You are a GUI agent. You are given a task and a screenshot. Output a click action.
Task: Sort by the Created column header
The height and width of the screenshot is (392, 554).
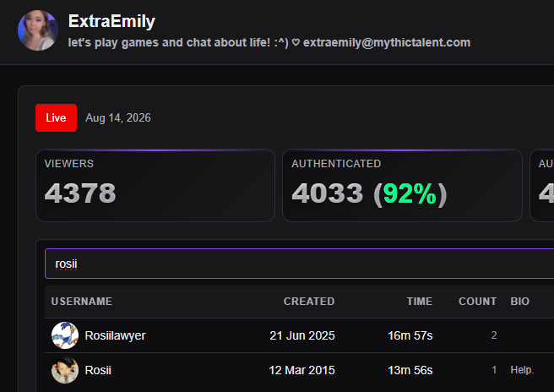tap(309, 301)
